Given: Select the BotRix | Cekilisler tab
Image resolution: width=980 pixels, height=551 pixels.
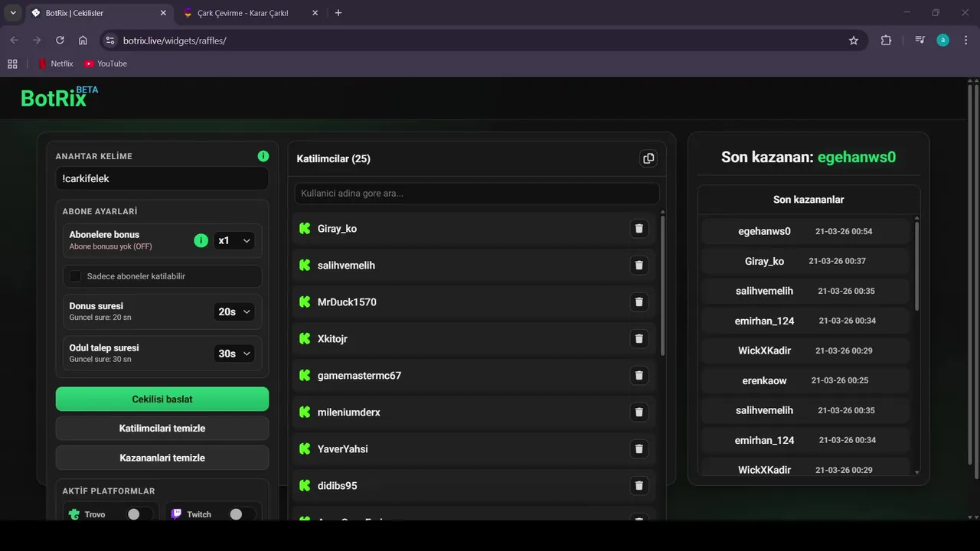Looking at the screenshot, I should [99, 13].
